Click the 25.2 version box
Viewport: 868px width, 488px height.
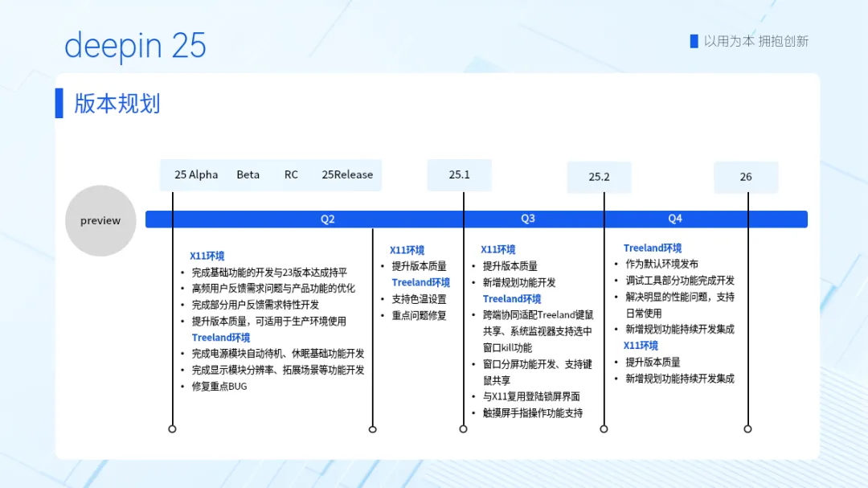[599, 177]
